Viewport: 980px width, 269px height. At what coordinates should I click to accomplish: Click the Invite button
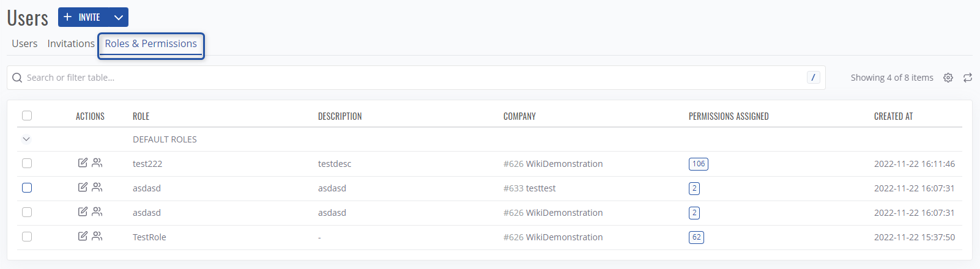click(x=83, y=17)
